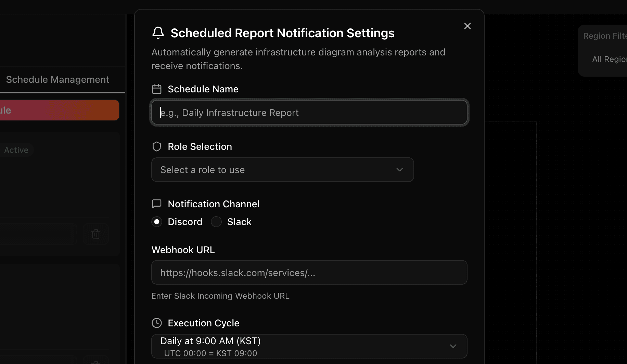Viewport: 627px width, 364px height.
Task: Click the calendar icon beside Schedule Name
Action: point(157,89)
